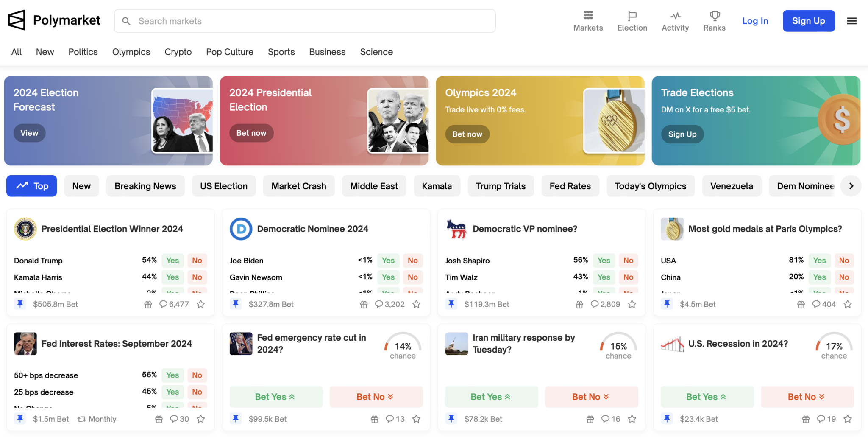Open the Crypto category
The width and height of the screenshot is (868, 437).
[178, 52]
